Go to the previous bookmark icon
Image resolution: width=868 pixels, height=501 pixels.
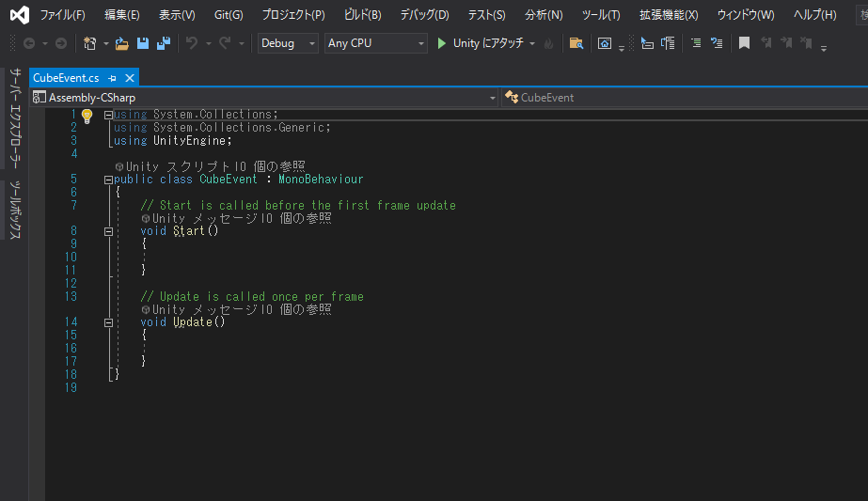[x=766, y=42]
